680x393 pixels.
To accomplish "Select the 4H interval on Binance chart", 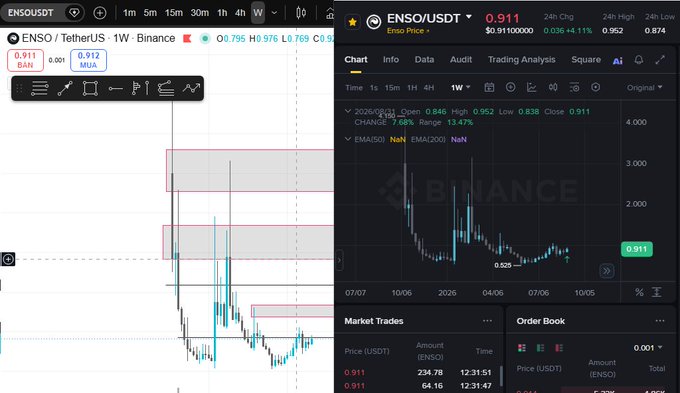I will pos(429,88).
